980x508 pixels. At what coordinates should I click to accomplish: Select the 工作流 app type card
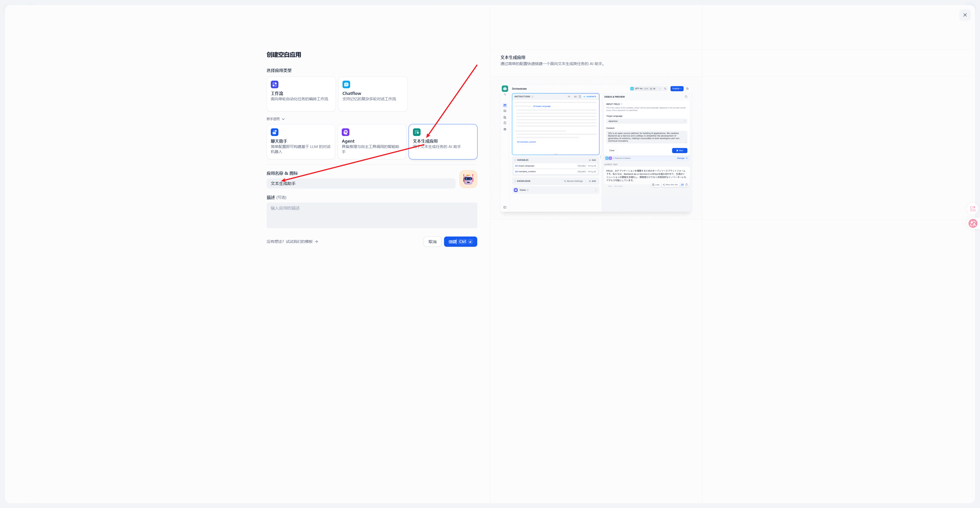point(301,94)
